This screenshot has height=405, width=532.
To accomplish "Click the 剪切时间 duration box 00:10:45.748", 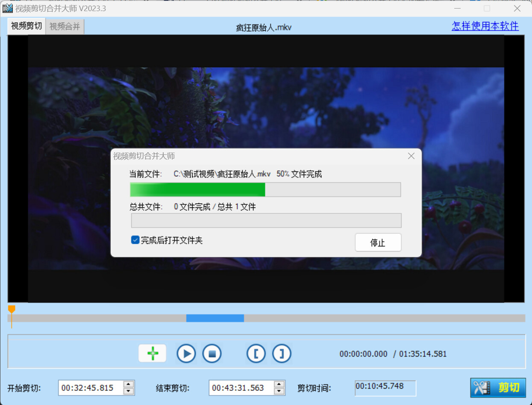I will coord(385,387).
